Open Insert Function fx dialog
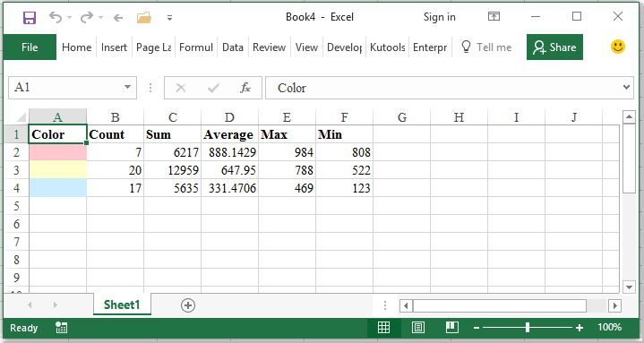 [245, 88]
